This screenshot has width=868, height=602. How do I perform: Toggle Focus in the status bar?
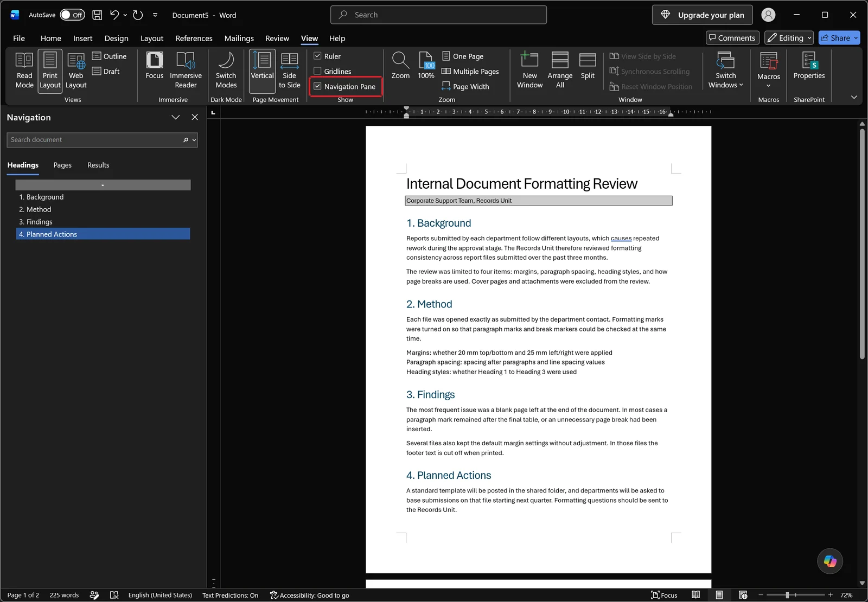click(664, 595)
